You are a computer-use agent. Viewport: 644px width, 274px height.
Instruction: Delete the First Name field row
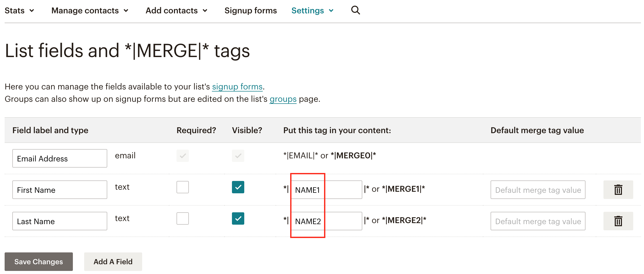(618, 190)
